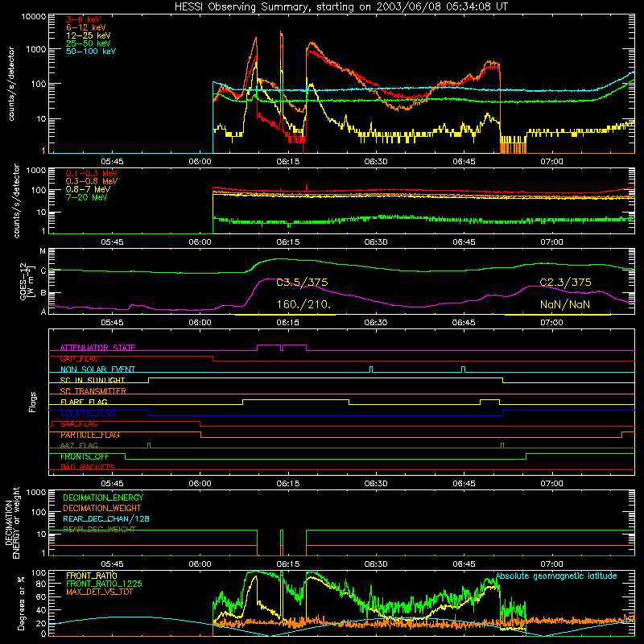This screenshot has height=644, width=644.
Task: Click the 05:45 tick label under the flags panel
Action: (x=112, y=484)
